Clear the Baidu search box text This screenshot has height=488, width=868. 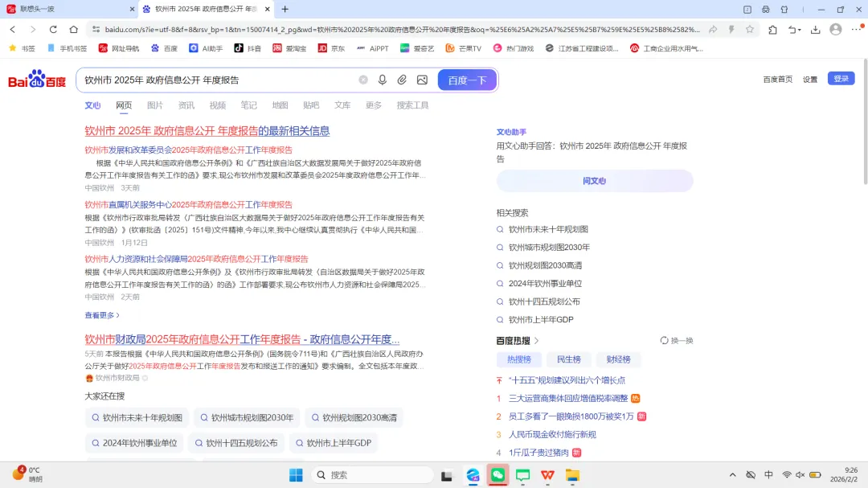tap(363, 80)
